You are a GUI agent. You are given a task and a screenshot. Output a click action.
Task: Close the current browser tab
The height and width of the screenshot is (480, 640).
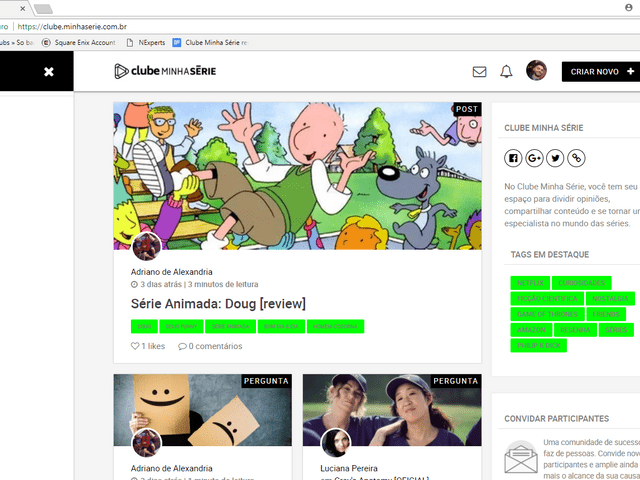pos(22,8)
